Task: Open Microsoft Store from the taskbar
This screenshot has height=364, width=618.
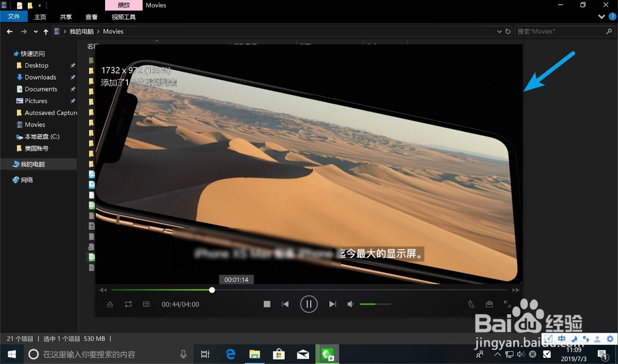Action: click(279, 354)
